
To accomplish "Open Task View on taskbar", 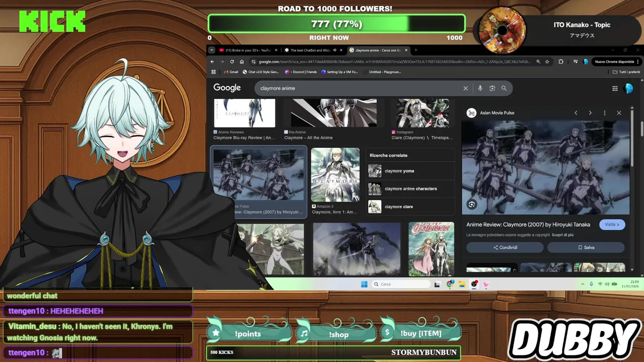I will point(437,284).
